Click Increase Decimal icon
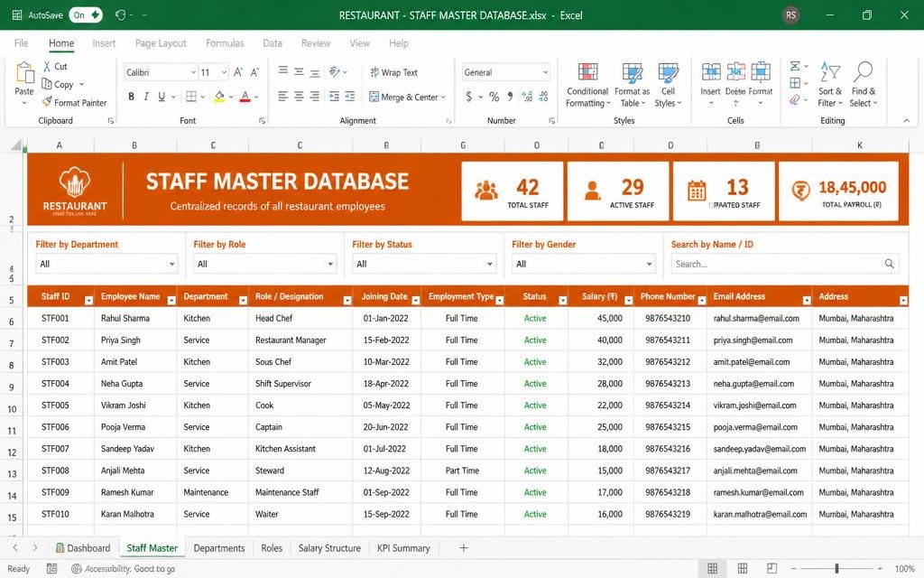 click(x=527, y=96)
